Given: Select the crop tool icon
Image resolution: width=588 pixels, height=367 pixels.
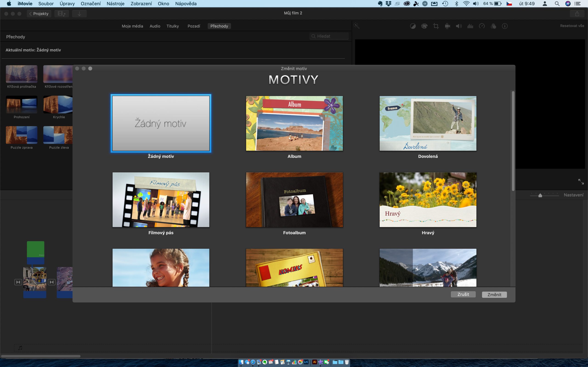Looking at the screenshot, I should coord(436,26).
